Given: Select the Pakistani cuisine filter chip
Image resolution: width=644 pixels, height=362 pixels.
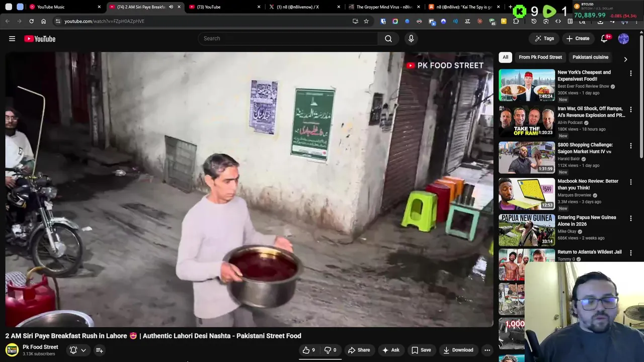Looking at the screenshot, I should tap(590, 57).
